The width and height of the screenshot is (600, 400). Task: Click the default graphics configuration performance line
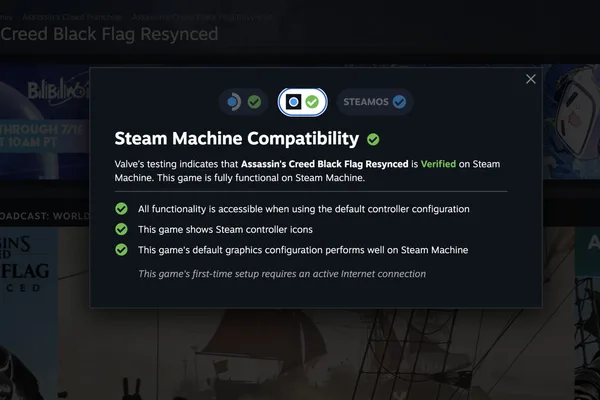303,250
